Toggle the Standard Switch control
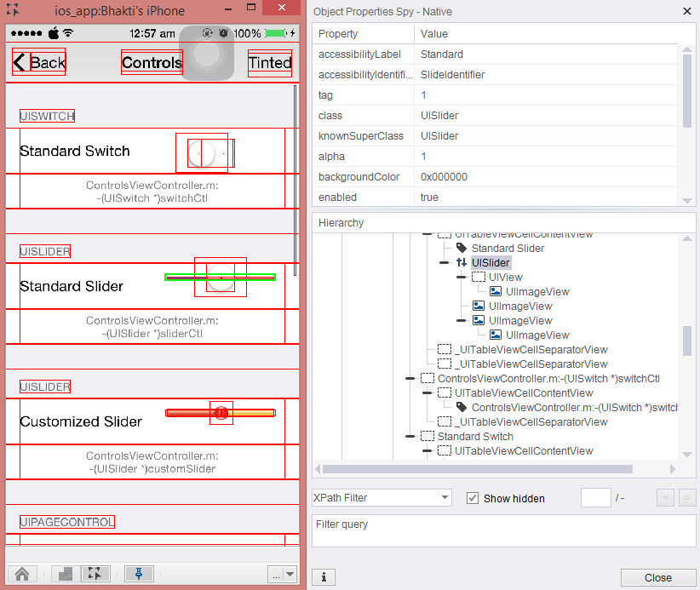Screen dimensions: 700x590 (205, 152)
